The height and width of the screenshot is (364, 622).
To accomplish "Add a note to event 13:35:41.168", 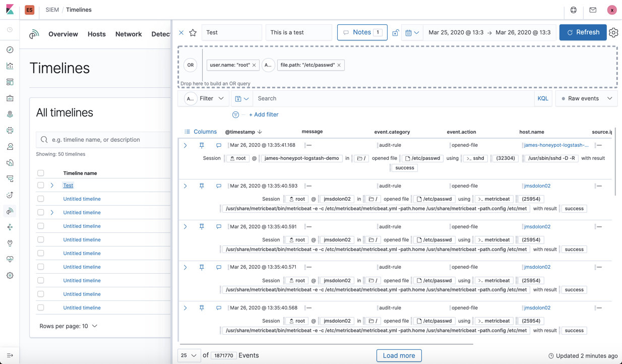I will 219,145.
